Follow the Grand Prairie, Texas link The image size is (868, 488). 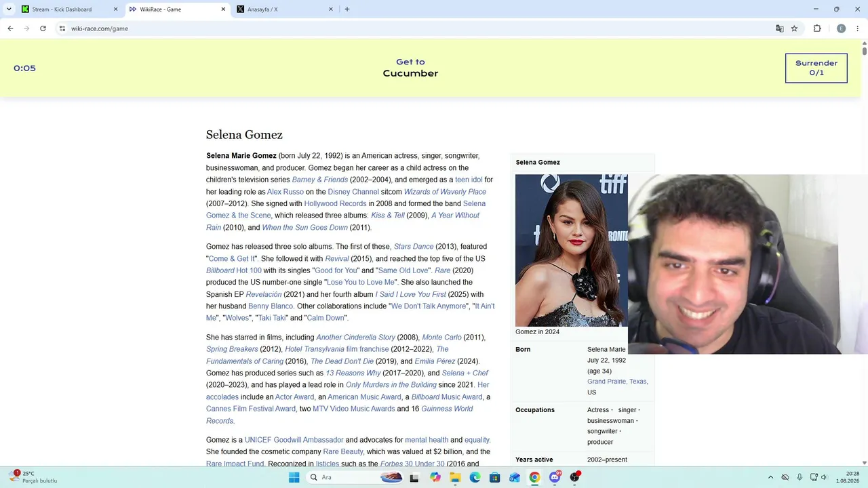(618, 382)
